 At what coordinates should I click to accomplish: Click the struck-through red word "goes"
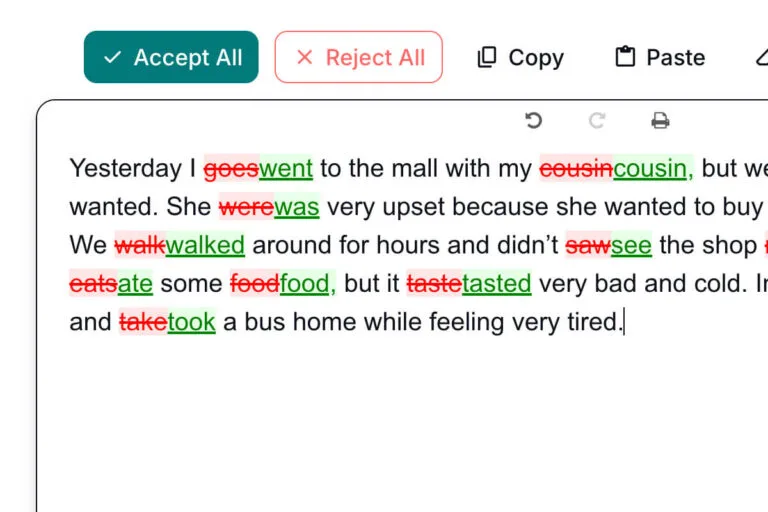pyautogui.click(x=231, y=168)
